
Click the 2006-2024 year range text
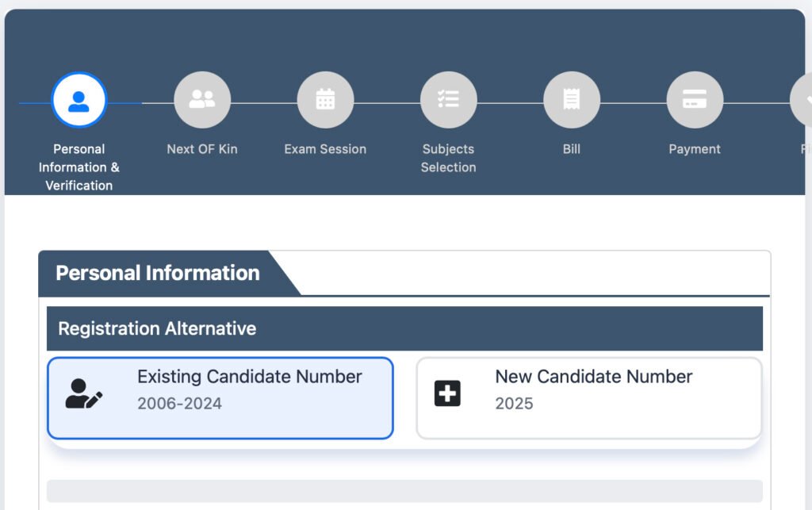(x=179, y=404)
